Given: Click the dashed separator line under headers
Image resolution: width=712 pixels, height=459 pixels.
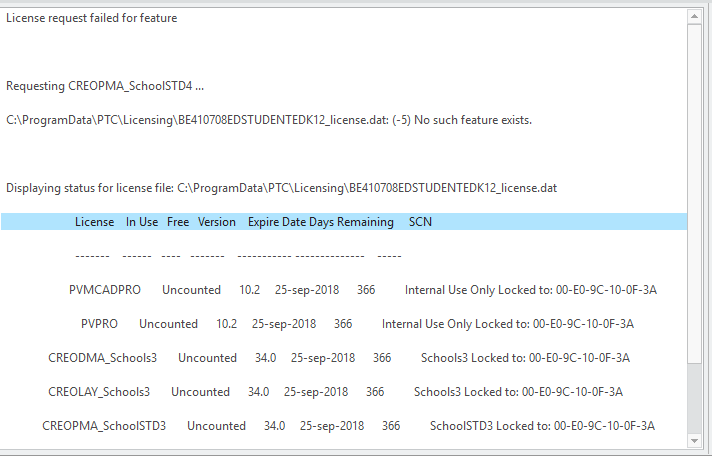Looking at the screenshot, I should [x=238, y=256].
